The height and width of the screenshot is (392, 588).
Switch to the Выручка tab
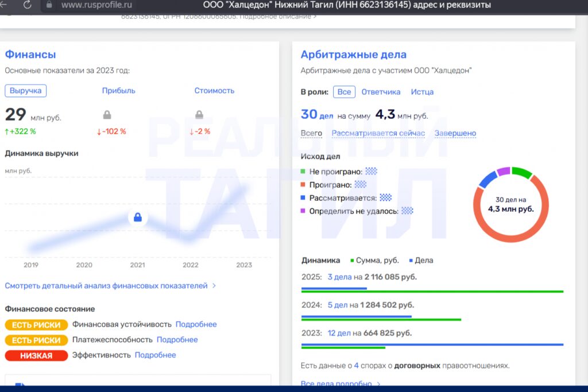(x=26, y=91)
